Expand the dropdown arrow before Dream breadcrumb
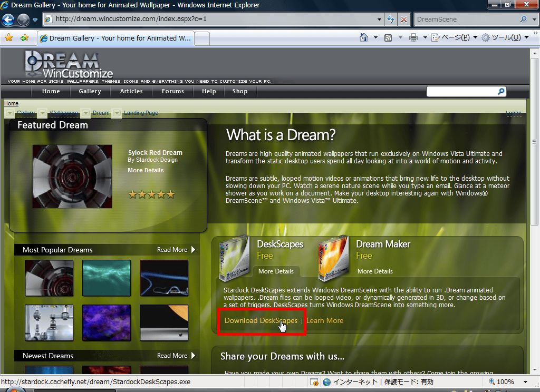 tap(85, 113)
